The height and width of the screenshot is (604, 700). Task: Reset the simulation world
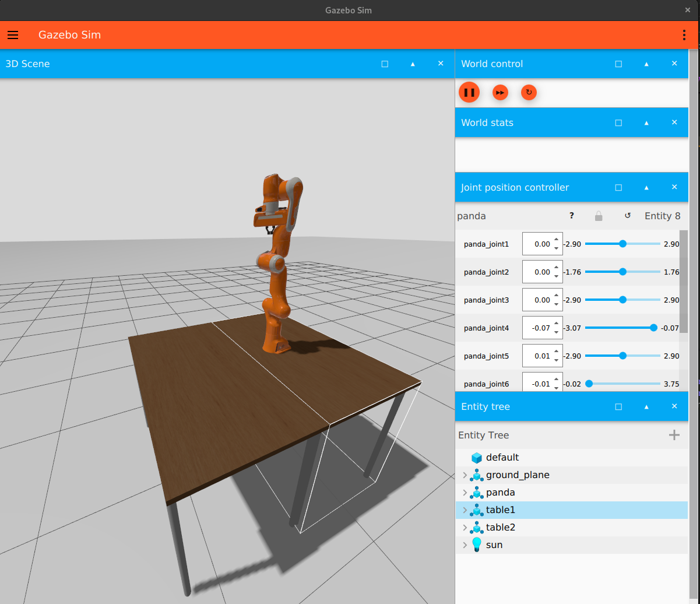click(x=529, y=92)
